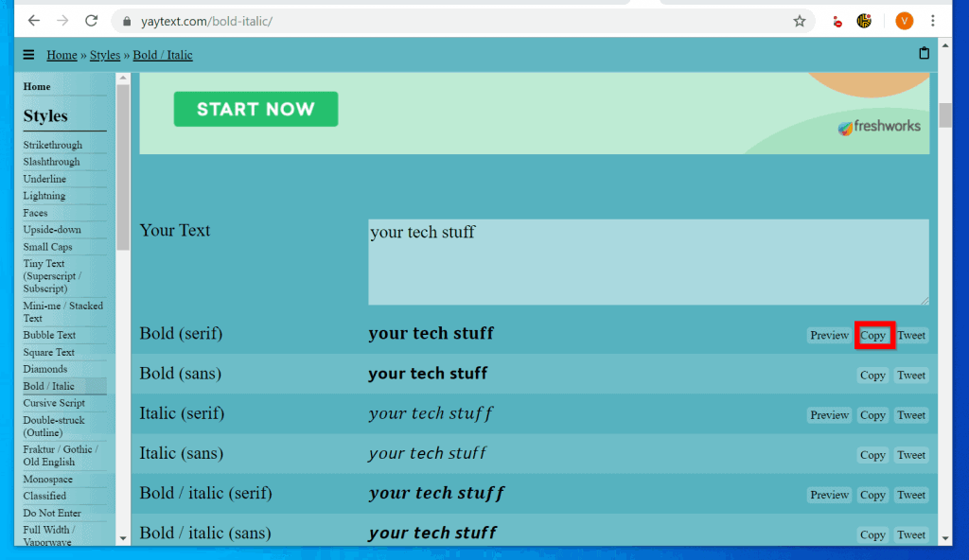Click the page scrollbar down arrow
This screenshot has height=560, width=969.
(x=945, y=538)
